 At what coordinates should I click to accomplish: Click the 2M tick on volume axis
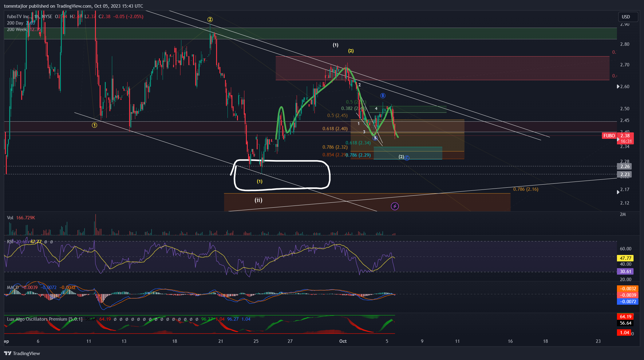click(623, 214)
